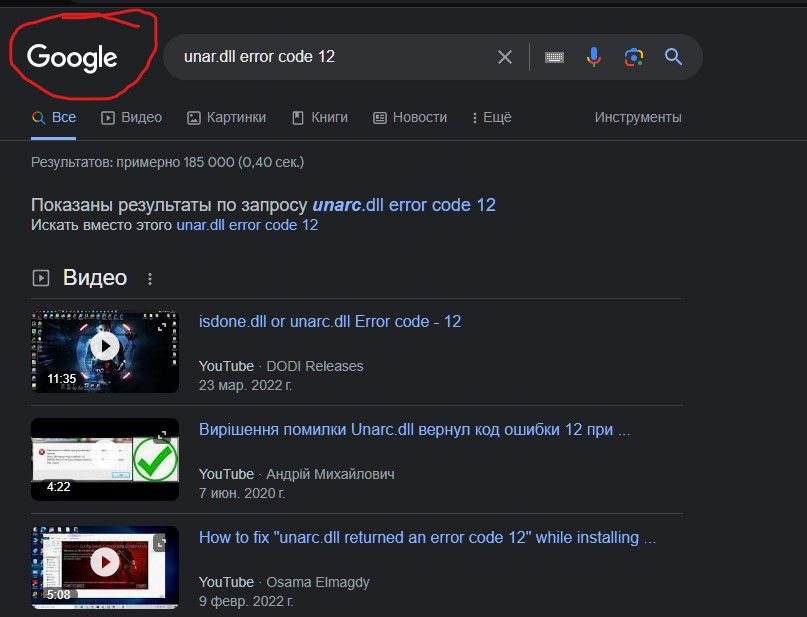The height and width of the screenshot is (617, 807).
Task: Open the corrected unarc.dll query link
Action: point(404,205)
